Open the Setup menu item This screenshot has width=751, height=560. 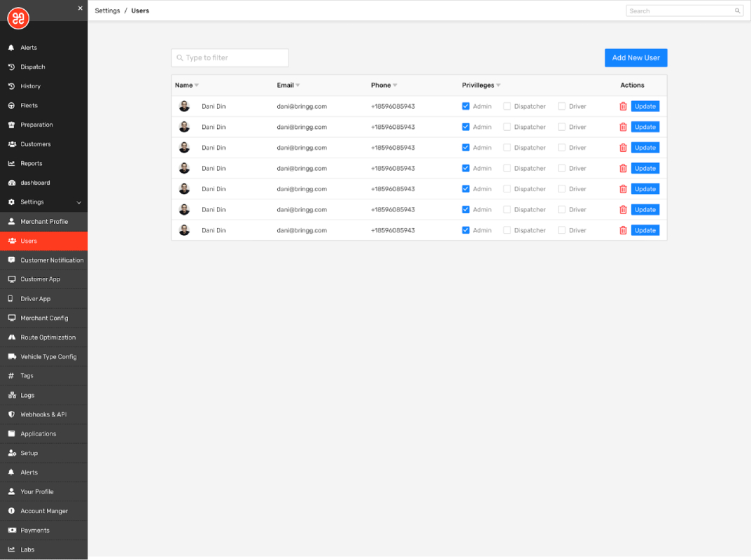[43, 453]
